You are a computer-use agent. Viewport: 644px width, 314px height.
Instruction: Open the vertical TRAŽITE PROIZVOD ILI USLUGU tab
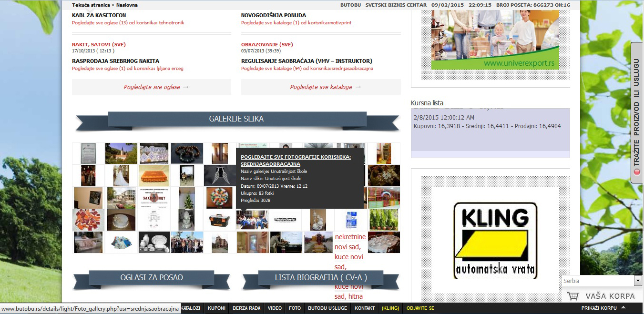(637, 110)
